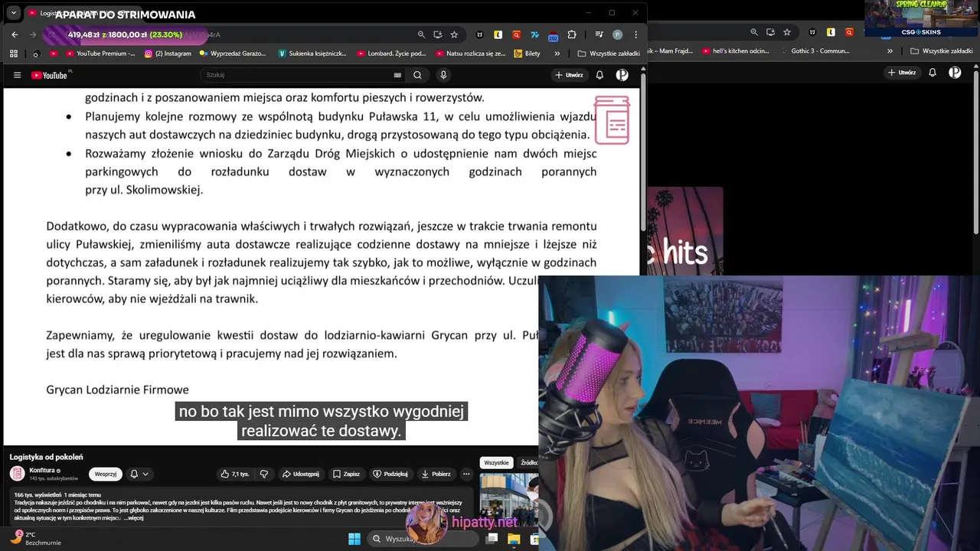Bookmark this page with the star icon
Viewport: 980px width, 551px height.
(x=454, y=34)
